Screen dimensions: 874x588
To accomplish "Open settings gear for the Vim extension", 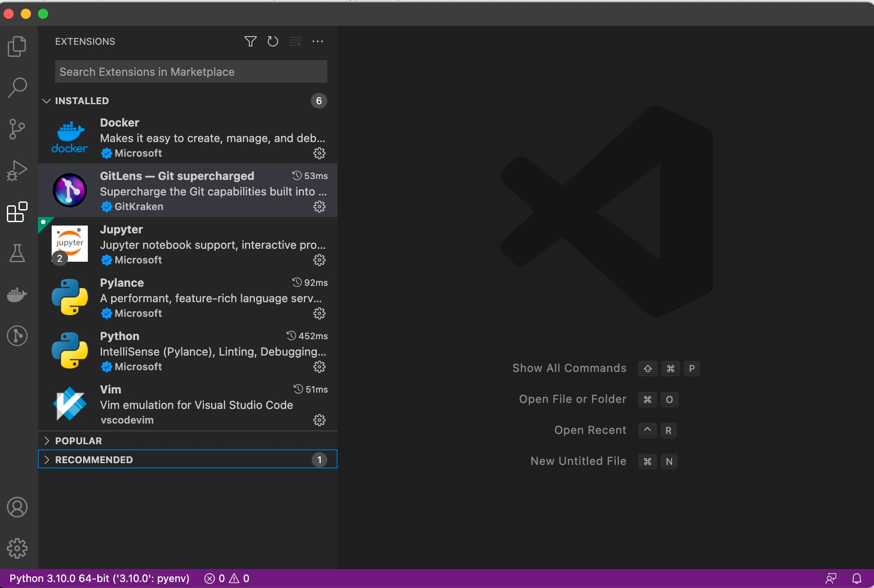I will 319,420.
